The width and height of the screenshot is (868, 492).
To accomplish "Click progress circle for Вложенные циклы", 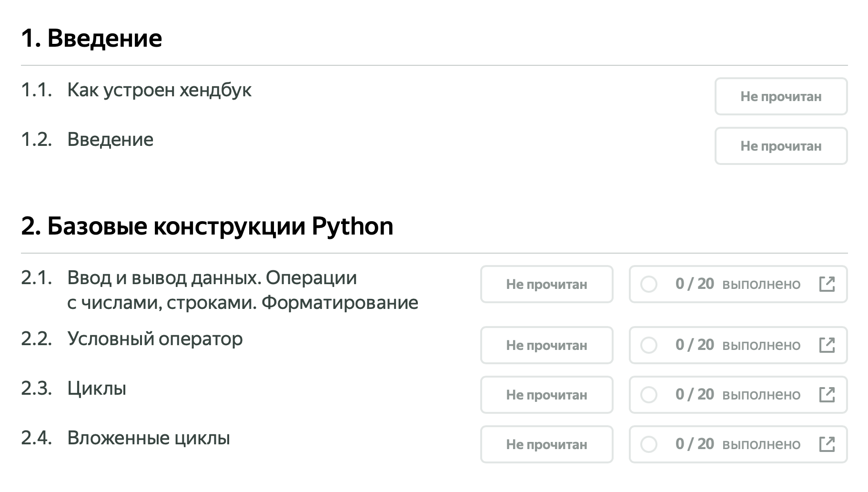I will click(648, 444).
